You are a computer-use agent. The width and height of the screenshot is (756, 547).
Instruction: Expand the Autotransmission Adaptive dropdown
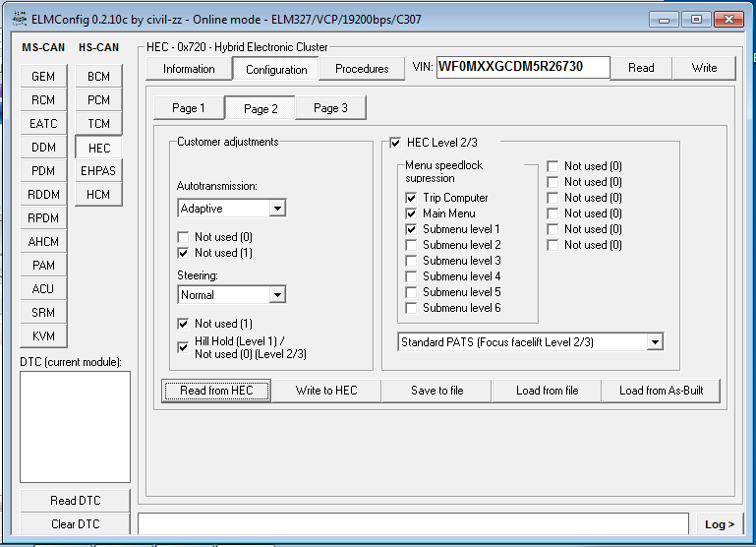277,209
